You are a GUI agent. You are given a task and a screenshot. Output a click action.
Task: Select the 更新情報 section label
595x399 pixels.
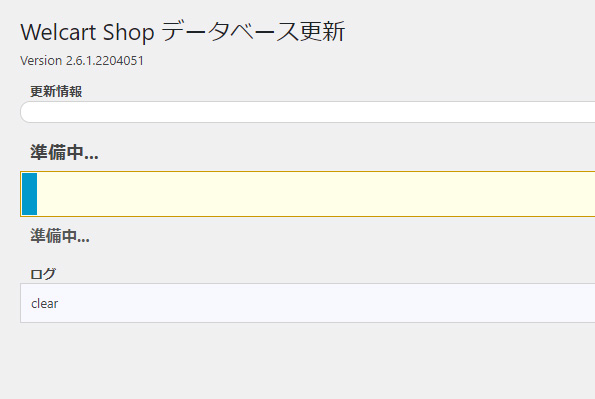56,91
